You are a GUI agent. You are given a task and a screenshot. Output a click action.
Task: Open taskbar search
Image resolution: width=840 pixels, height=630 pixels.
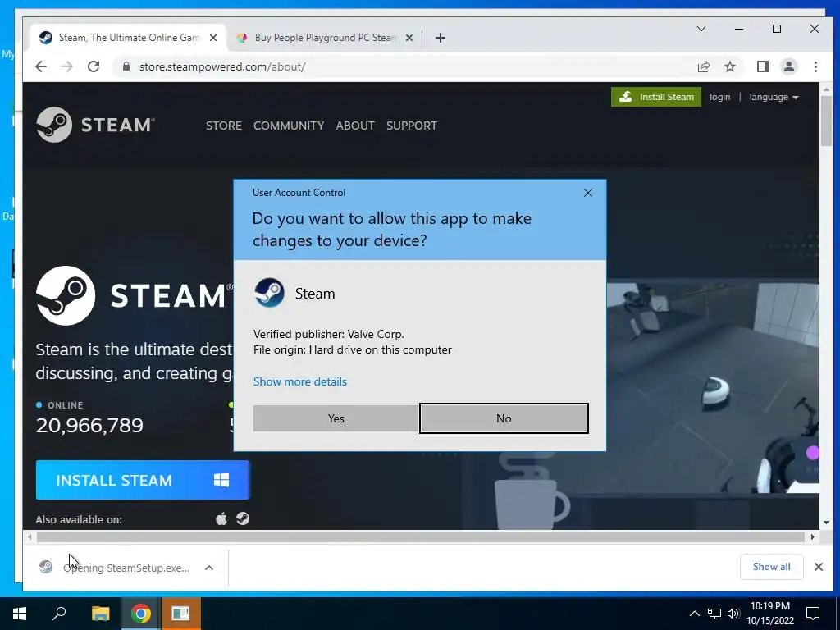click(59, 614)
